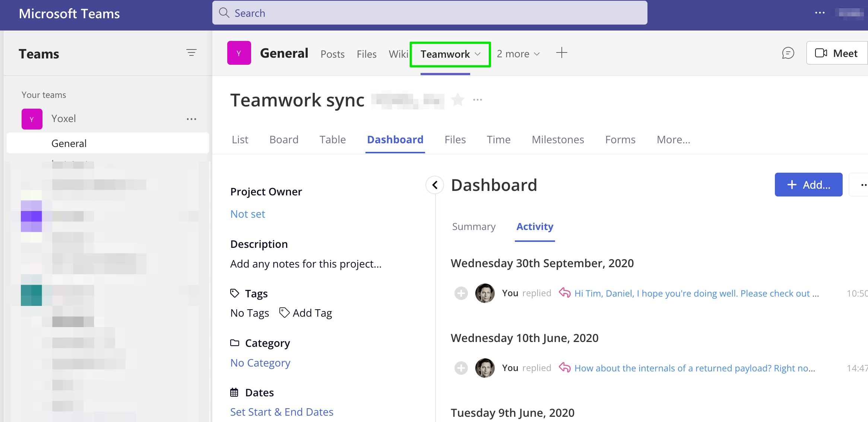
Task: Set project owner via Not set link
Action: [x=248, y=214]
